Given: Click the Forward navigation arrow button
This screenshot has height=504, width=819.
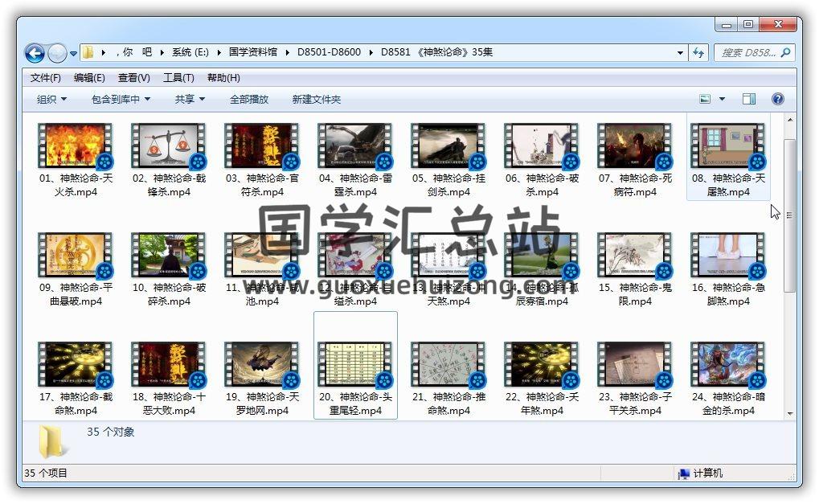Looking at the screenshot, I should pyautogui.click(x=57, y=53).
